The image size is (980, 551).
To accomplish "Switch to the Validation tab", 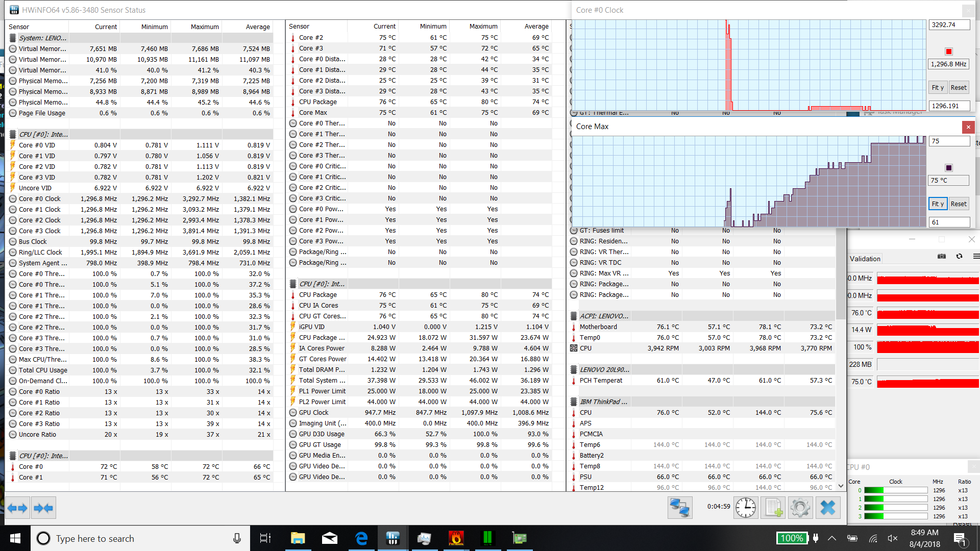I will click(x=865, y=259).
